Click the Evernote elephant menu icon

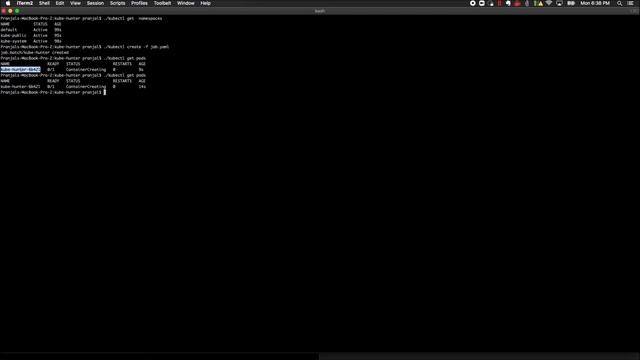pyautogui.click(x=508, y=3)
